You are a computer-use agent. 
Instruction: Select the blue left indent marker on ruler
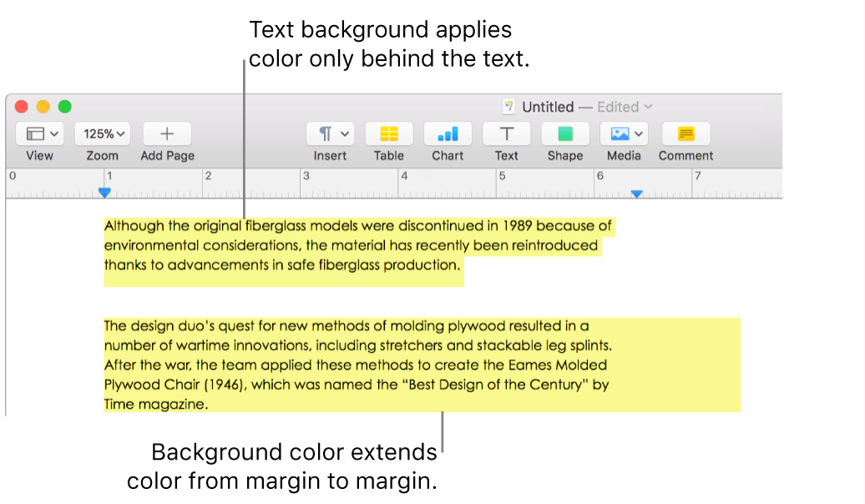click(104, 193)
